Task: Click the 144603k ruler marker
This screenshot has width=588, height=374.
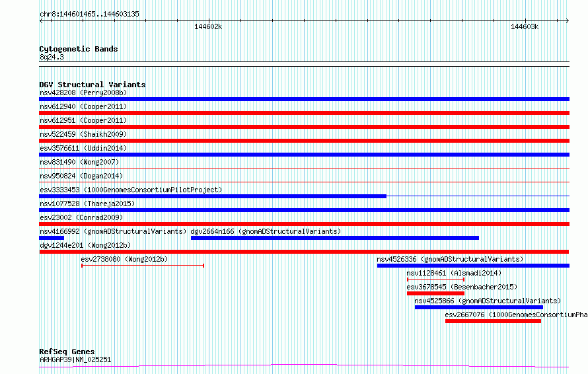Action: tap(525, 26)
